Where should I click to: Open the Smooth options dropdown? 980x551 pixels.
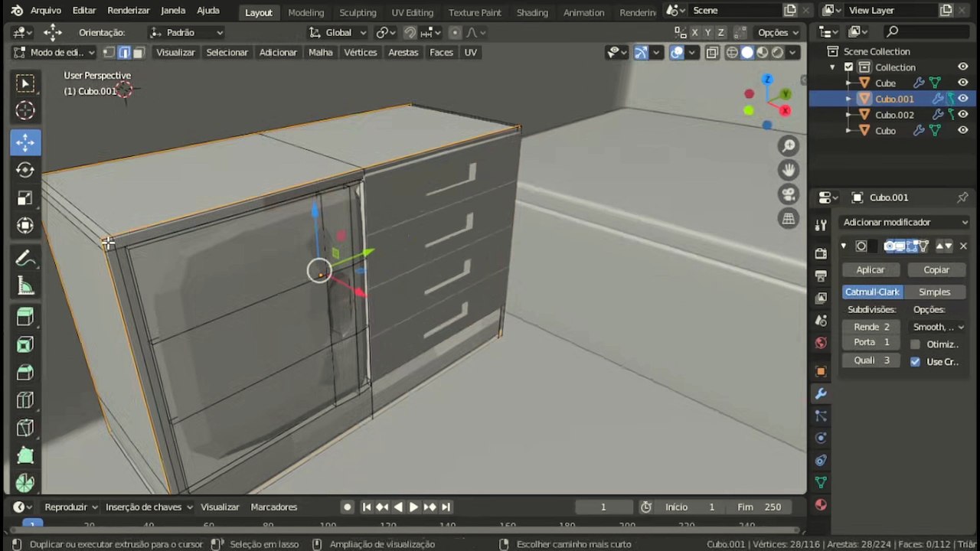[938, 327]
